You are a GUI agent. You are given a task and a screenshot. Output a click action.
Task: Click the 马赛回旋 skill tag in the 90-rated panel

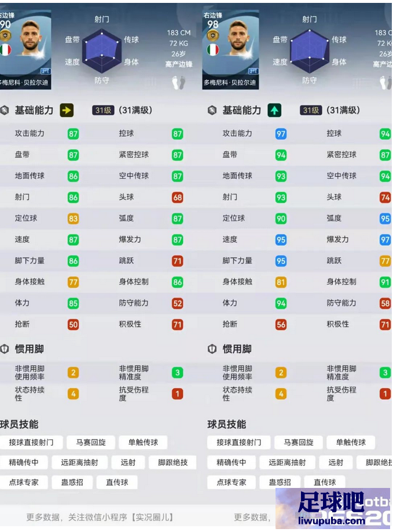pyautogui.click(x=91, y=442)
